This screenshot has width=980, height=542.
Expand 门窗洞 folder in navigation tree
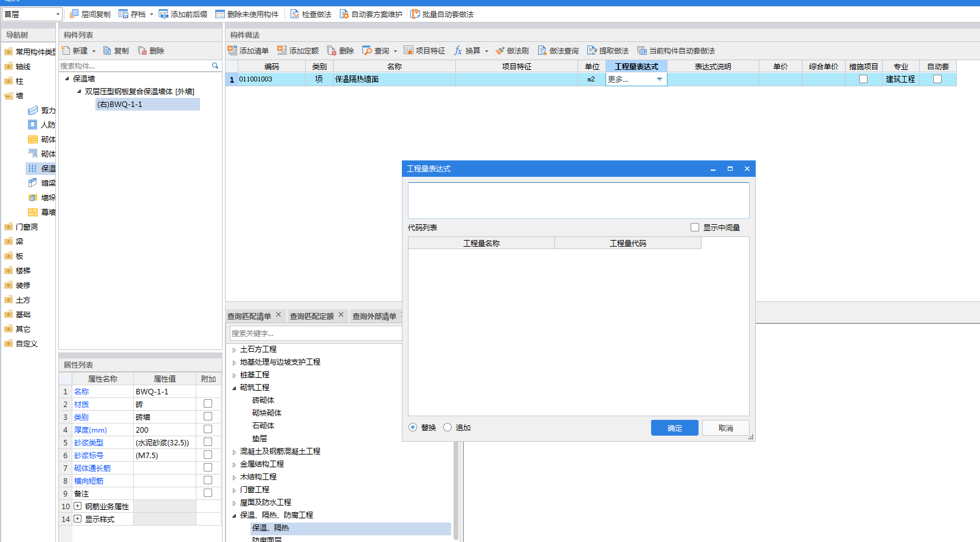tap(9, 227)
